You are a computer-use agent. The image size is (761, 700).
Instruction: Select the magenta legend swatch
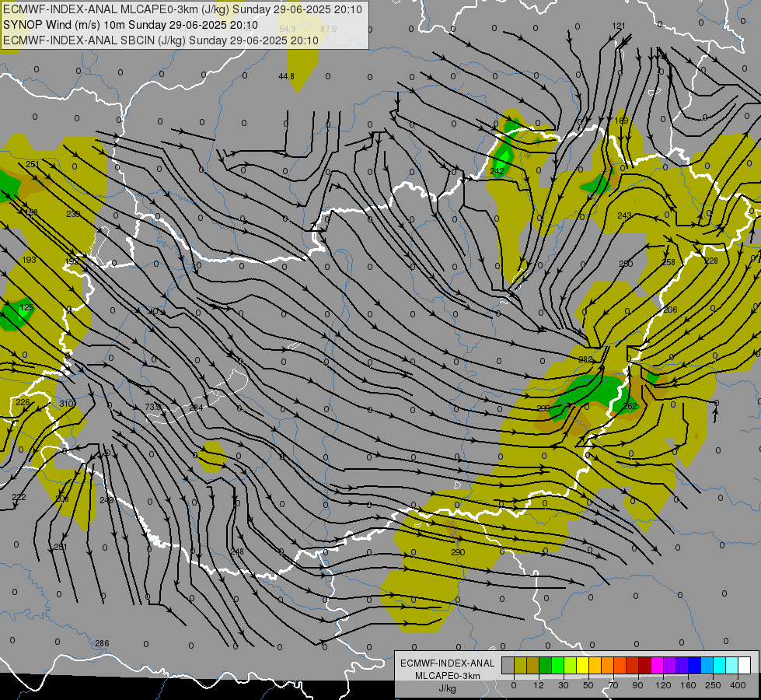(x=657, y=665)
